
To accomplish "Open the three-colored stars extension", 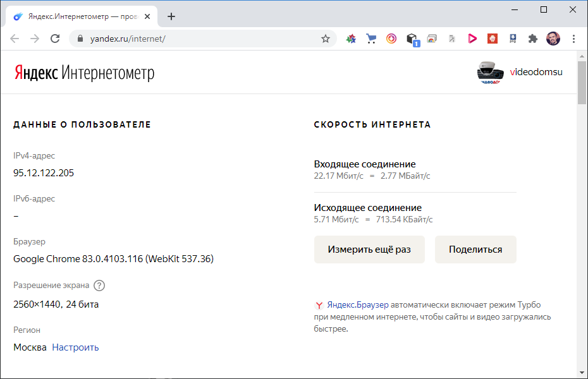I will pos(351,39).
